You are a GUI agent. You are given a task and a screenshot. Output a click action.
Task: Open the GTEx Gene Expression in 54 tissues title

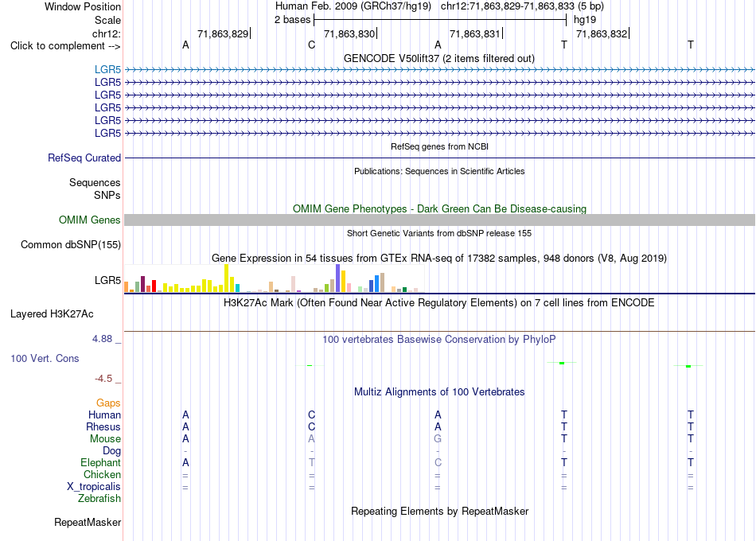439,258
